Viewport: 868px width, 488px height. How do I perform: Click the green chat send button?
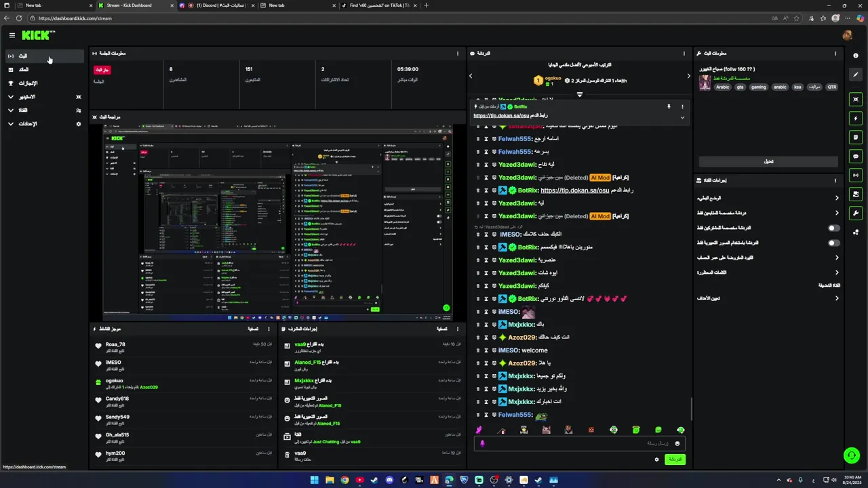pyautogui.click(x=674, y=460)
